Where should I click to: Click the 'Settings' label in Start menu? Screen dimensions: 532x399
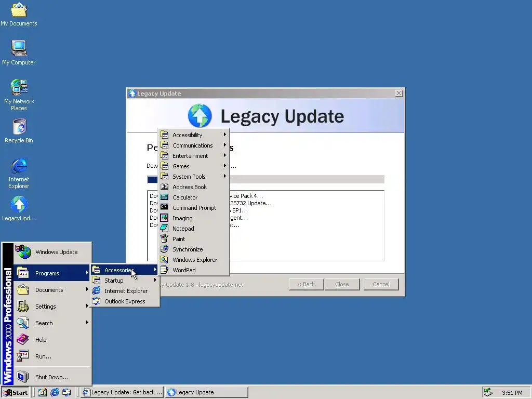pyautogui.click(x=46, y=307)
